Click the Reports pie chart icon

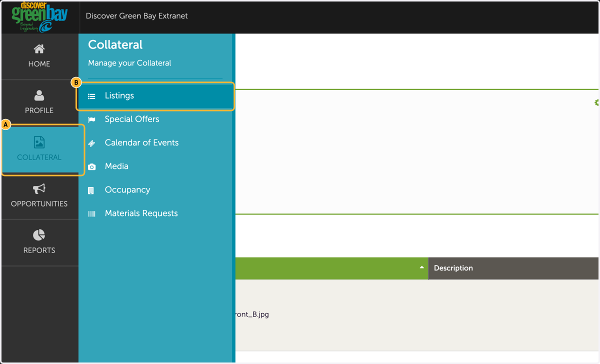click(39, 235)
